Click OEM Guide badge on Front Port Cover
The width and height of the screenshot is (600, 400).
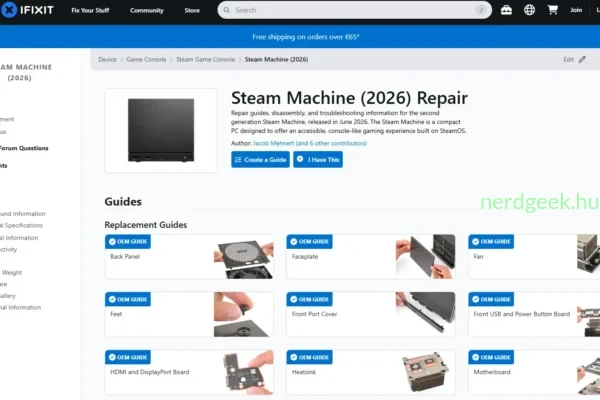[x=310, y=299]
